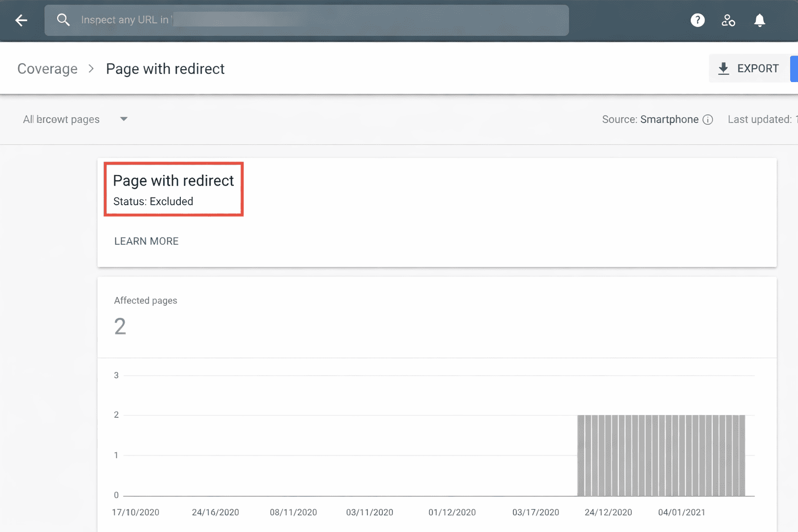Select the highlighted Page with redirect status box
The height and width of the screenshot is (532, 798).
click(174, 189)
